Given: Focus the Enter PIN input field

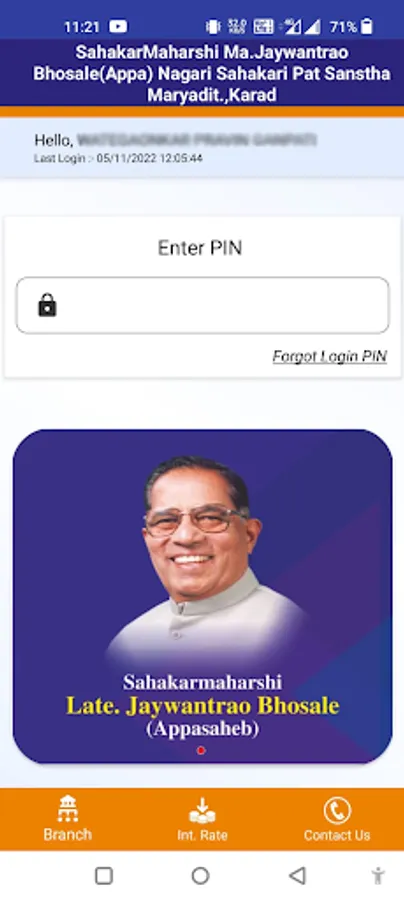Looking at the screenshot, I should pos(202,305).
